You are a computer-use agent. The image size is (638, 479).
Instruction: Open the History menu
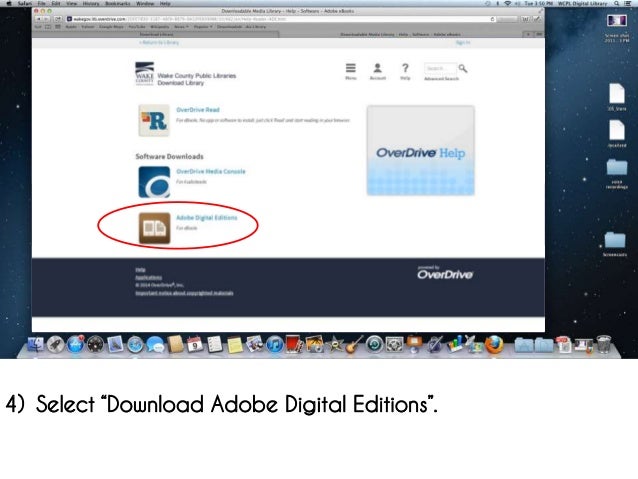click(x=90, y=3)
